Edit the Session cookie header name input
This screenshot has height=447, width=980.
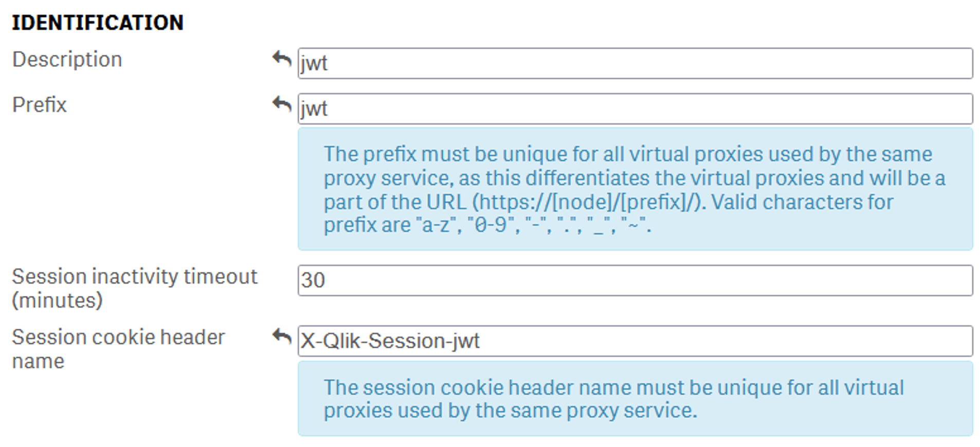click(x=634, y=341)
